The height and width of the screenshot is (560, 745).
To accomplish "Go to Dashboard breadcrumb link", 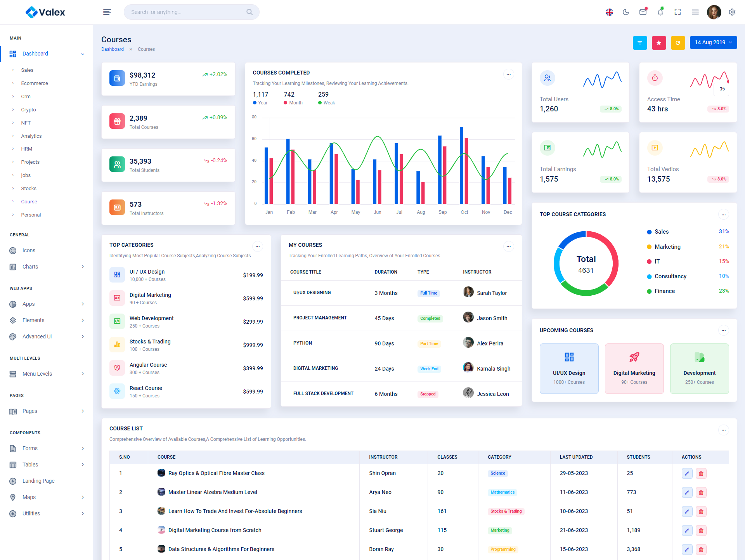I will tap(113, 49).
